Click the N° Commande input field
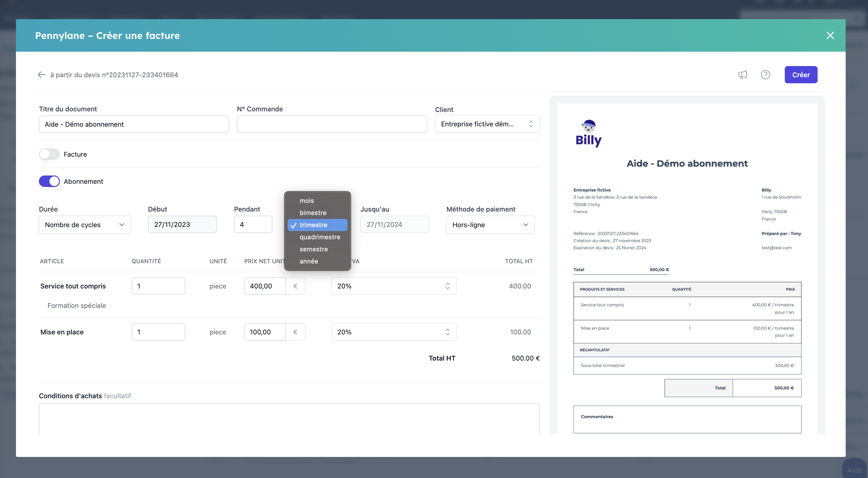Screen dimensions: 868x478 pos(332,124)
